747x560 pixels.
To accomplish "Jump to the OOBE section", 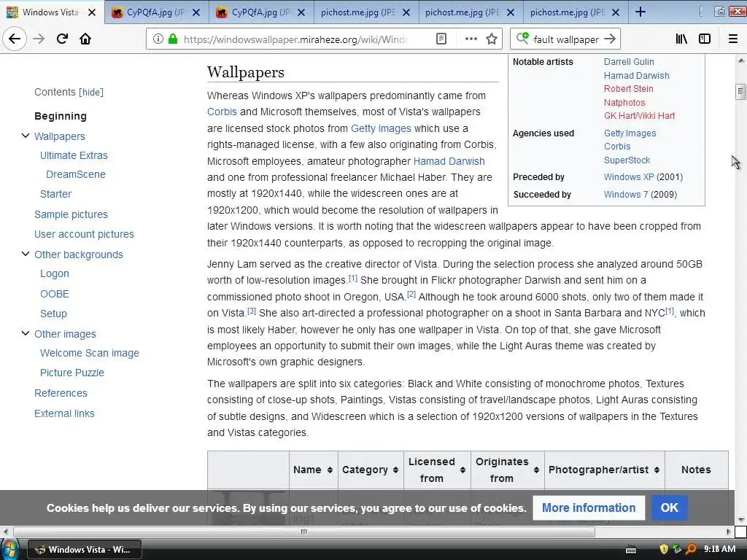I will pos(54,295).
